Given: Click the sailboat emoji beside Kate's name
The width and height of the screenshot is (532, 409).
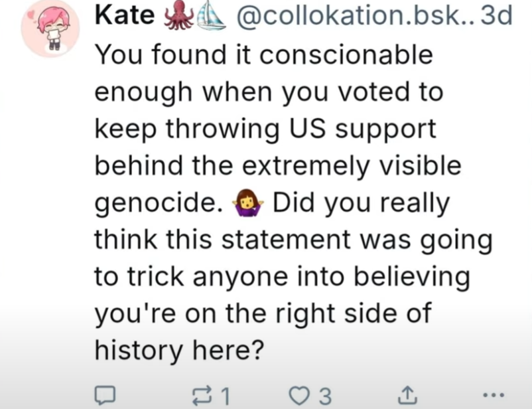Looking at the screenshot, I should (211, 17).
